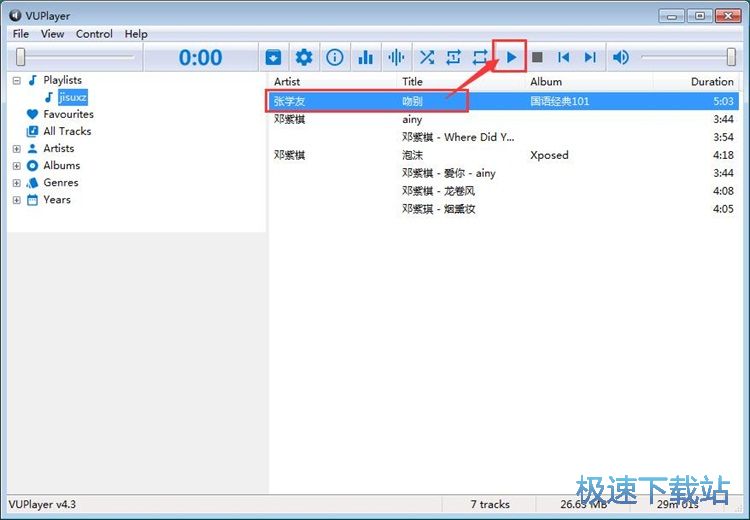Click the Add to playlist toolbar icon
750x520 pixels.
273,57
